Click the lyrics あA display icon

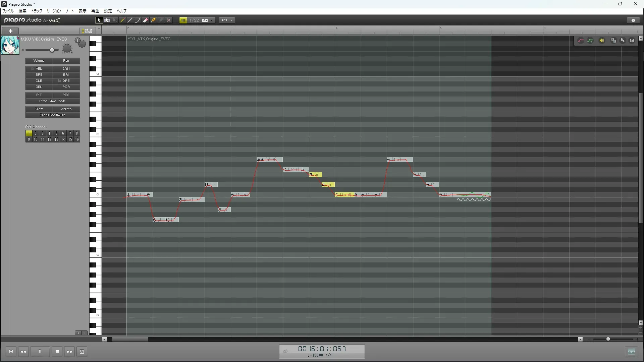click(623, 41)
